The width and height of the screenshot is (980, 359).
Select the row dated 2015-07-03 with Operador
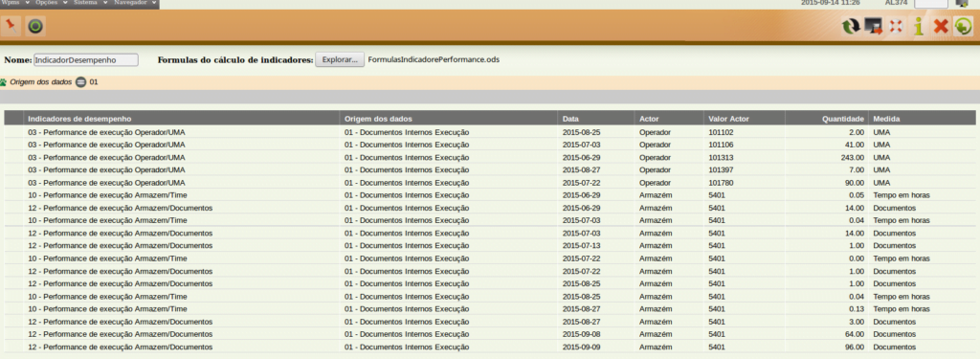490,145
